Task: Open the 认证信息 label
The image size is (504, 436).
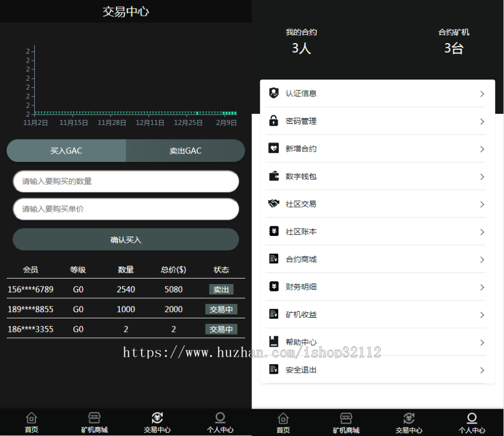Action: tap(301, 94)
